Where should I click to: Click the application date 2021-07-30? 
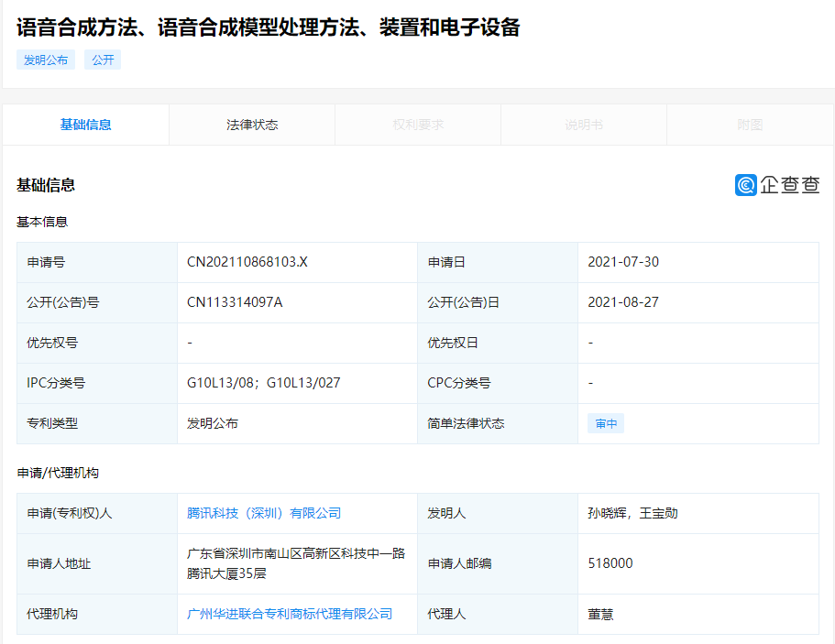623,262
